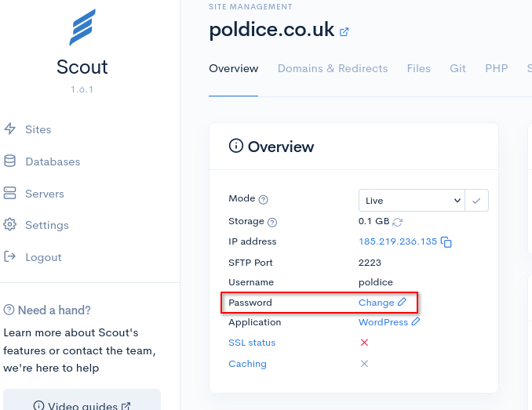Open external link icon beside poldice.co.uk

344,32
